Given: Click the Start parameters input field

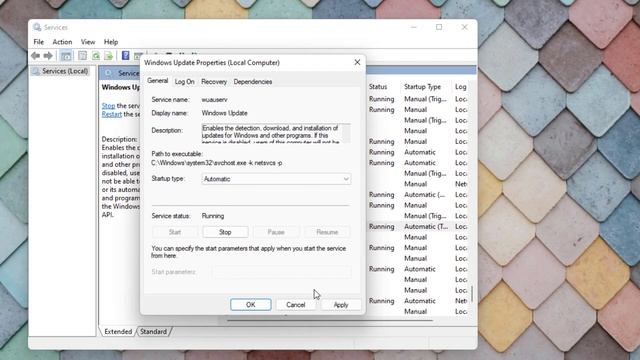Looking at the screenshot, I should point(282,272).
